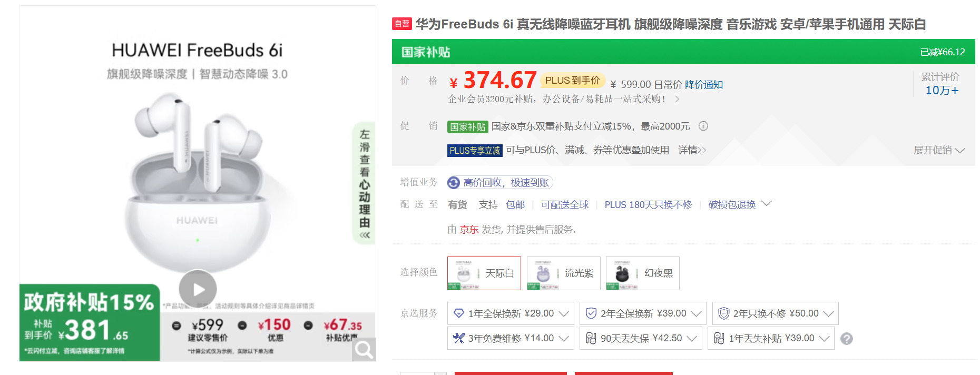
Task: Click the 可与PLUS价、满减、券等优惠叠加使用 text
Action: pos(587,151)
